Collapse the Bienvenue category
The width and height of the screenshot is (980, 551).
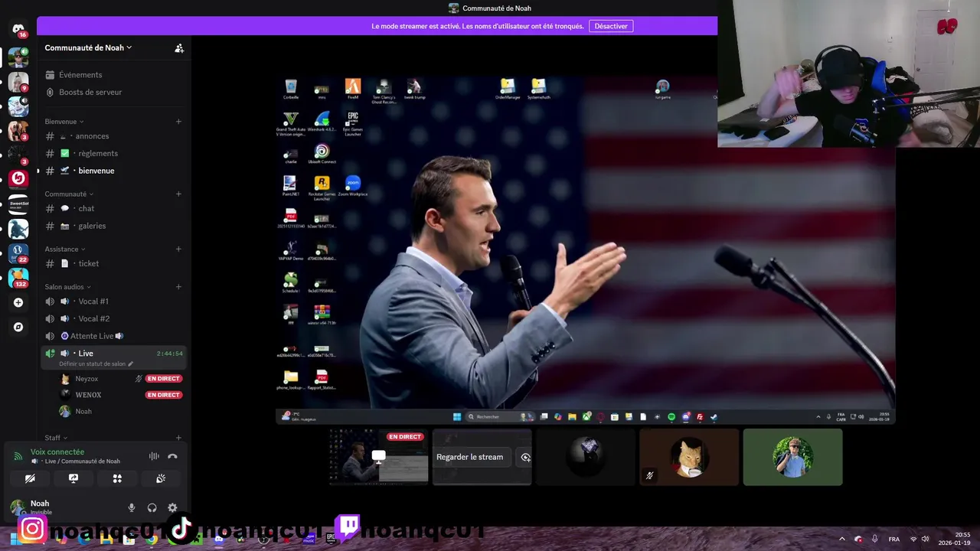pyautogui.click(x=64, y=122)
